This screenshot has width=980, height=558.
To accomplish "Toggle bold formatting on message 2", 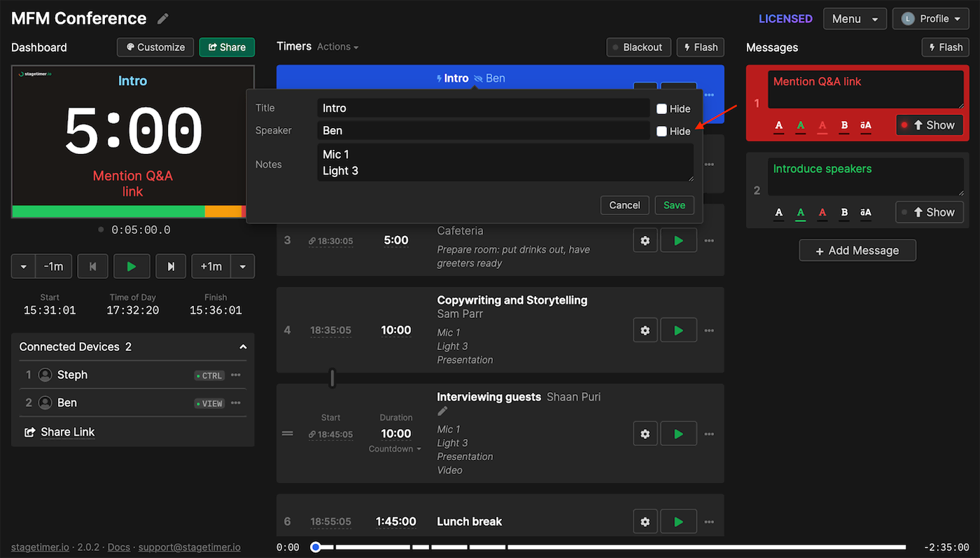I will coord(844,212).
